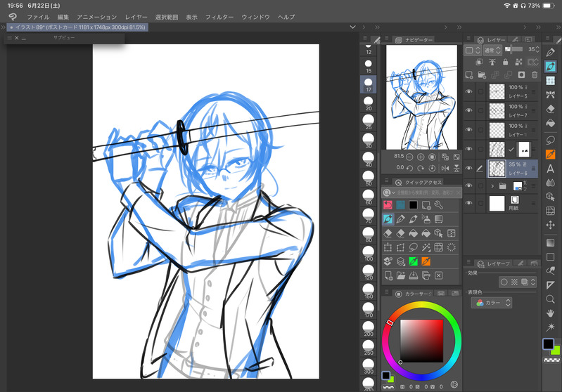Flip canvas horizontally in Navigator
Viewport: 562px width, 392px height.
pos(445,168)
